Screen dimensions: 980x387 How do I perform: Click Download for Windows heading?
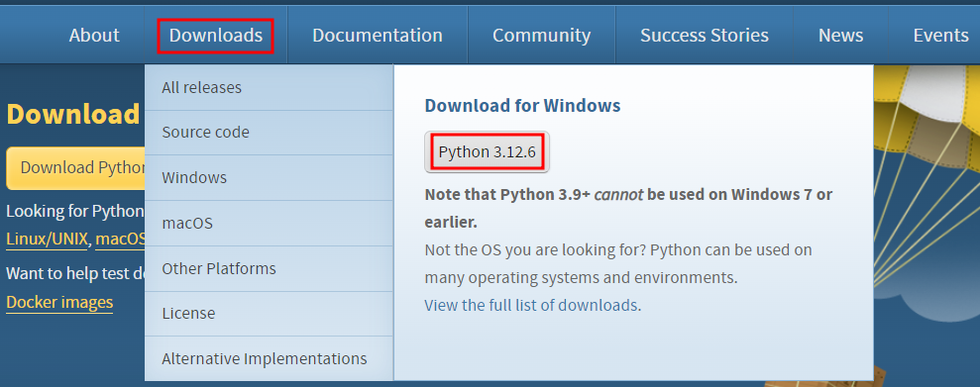tap(522, 106)
